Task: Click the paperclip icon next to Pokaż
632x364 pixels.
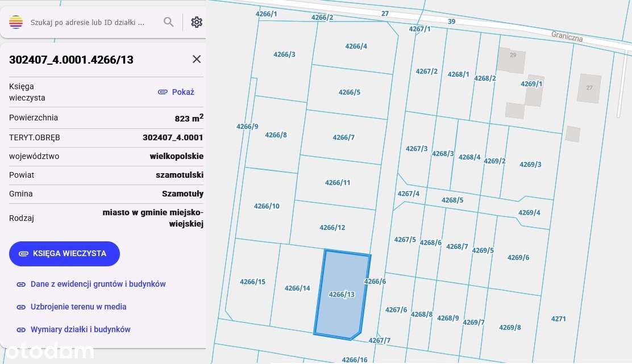Action: [x=163, y=92]
